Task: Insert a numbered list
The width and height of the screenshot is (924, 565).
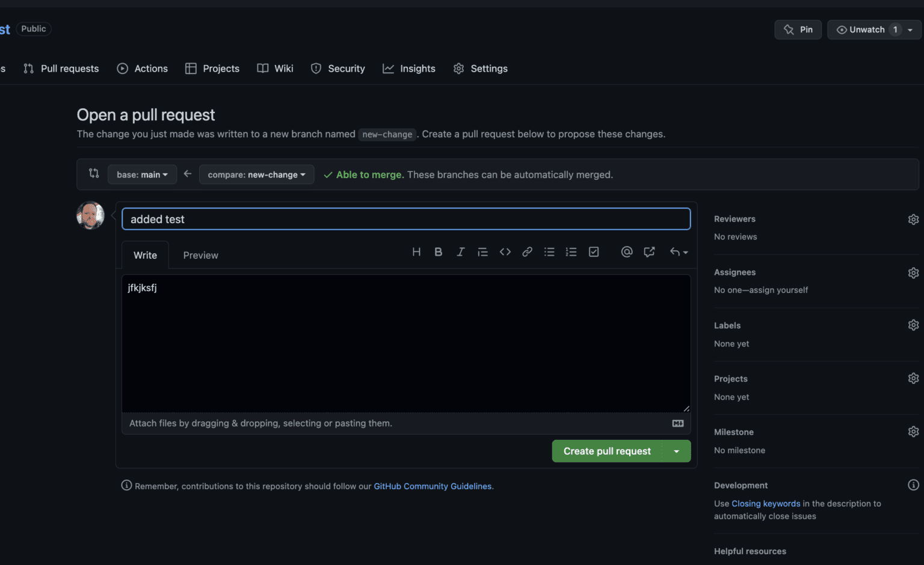Action: tap(571, 252)
